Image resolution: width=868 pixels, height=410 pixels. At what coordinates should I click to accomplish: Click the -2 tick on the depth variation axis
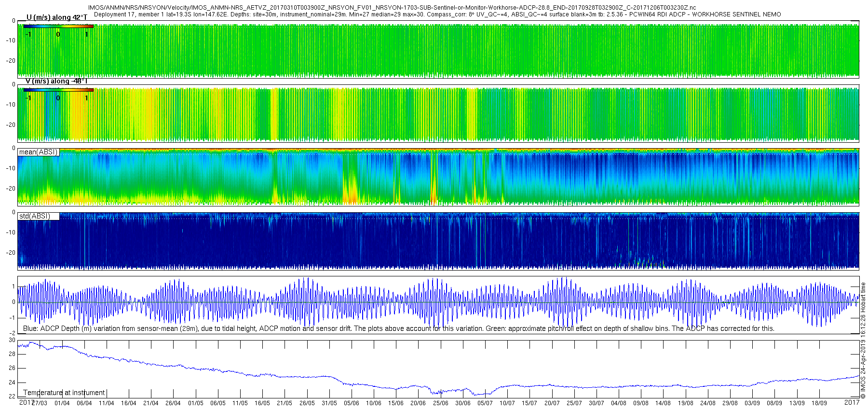(x=13, y=333)
